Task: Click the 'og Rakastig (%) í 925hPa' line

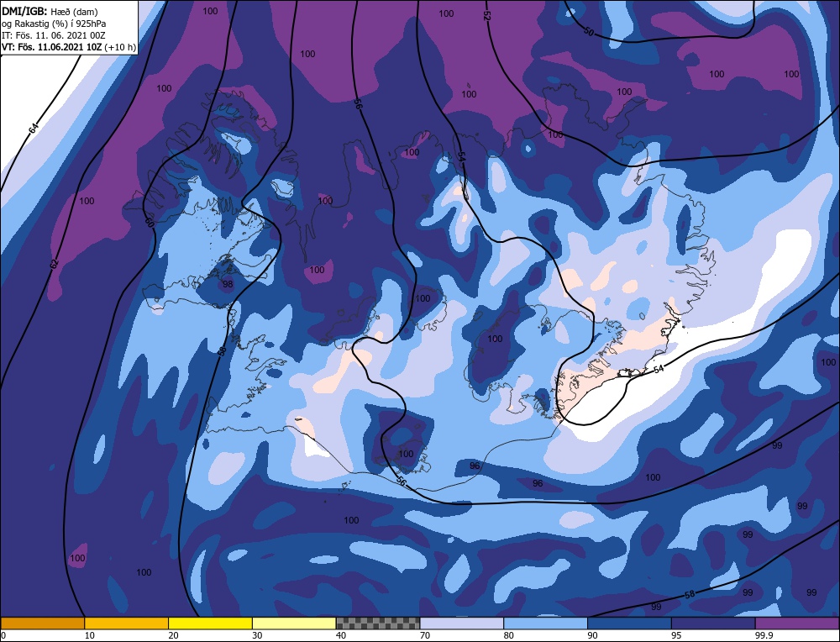Action: pos(54,24)
